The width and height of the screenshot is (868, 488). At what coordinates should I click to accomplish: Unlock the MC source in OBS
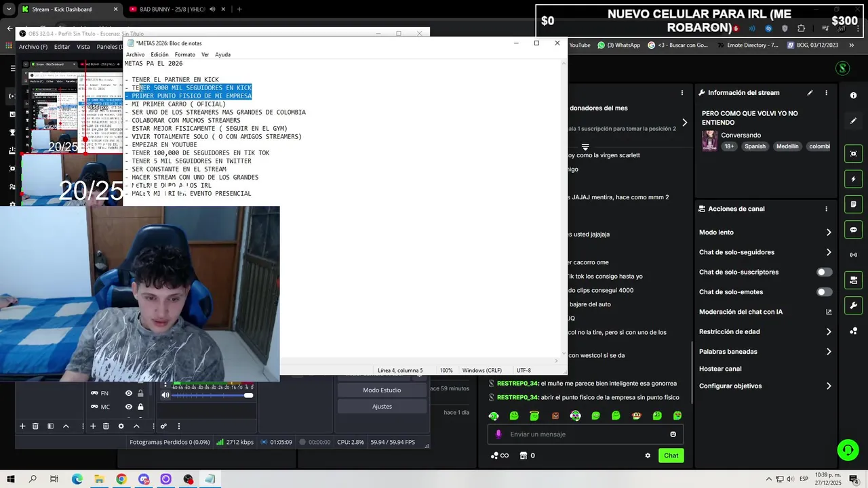[140, 407]
